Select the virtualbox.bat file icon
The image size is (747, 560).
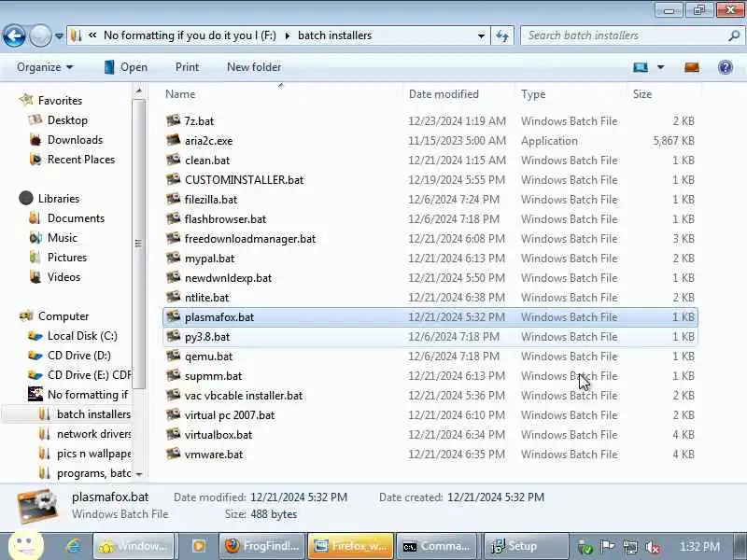[173, 434]
